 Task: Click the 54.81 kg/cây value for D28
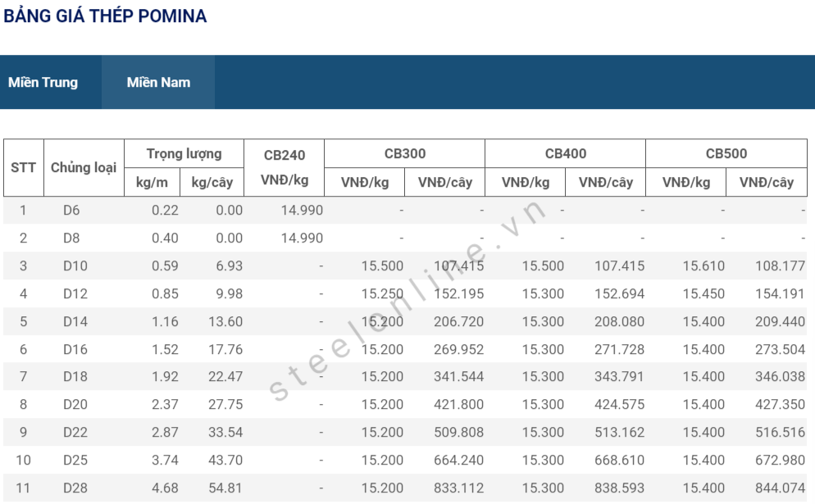pyautogui.click(x=225, y=488)
